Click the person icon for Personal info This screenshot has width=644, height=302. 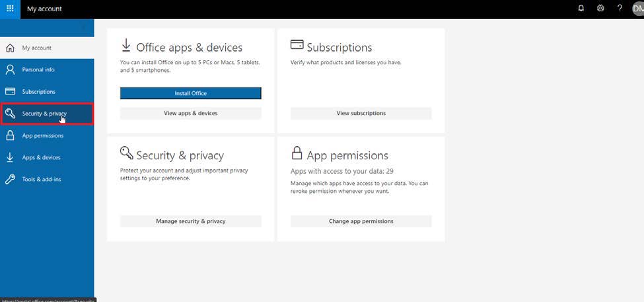(11, 70)
